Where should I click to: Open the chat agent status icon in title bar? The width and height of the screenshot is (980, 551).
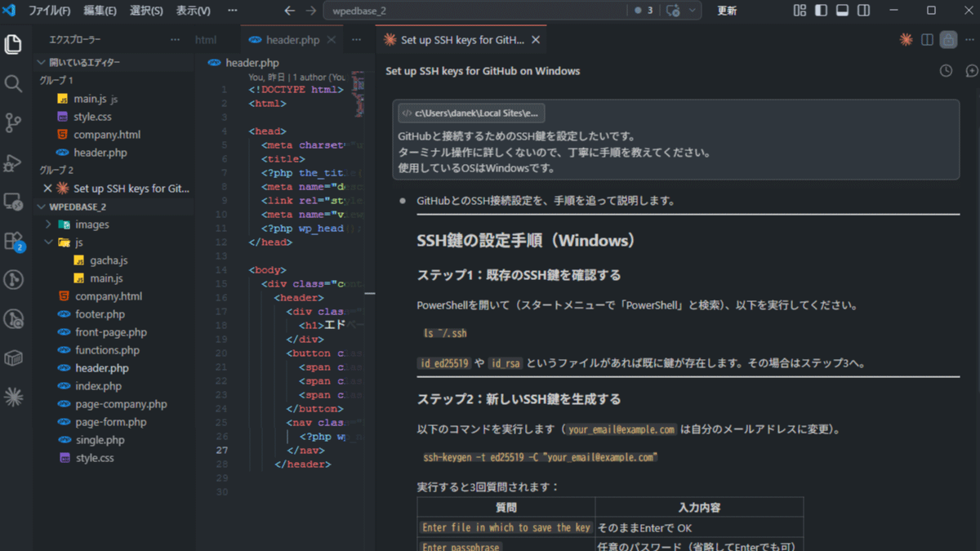pos(673,11)
